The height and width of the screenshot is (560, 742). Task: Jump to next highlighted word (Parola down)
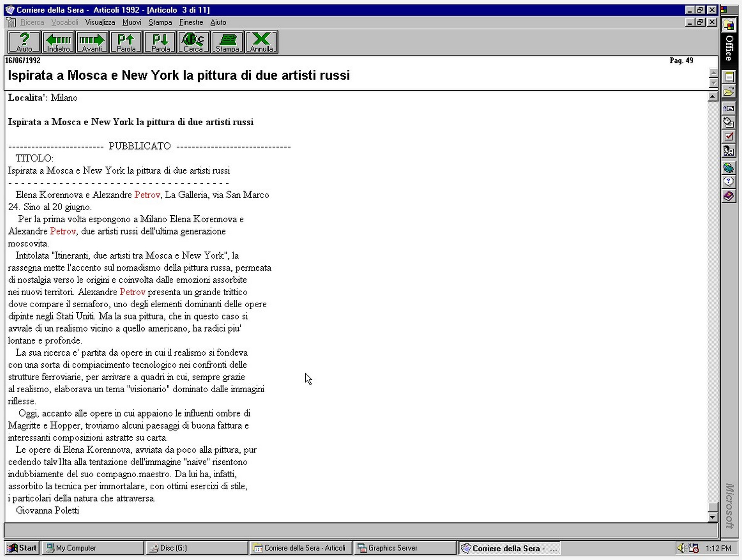click(160, 42)
